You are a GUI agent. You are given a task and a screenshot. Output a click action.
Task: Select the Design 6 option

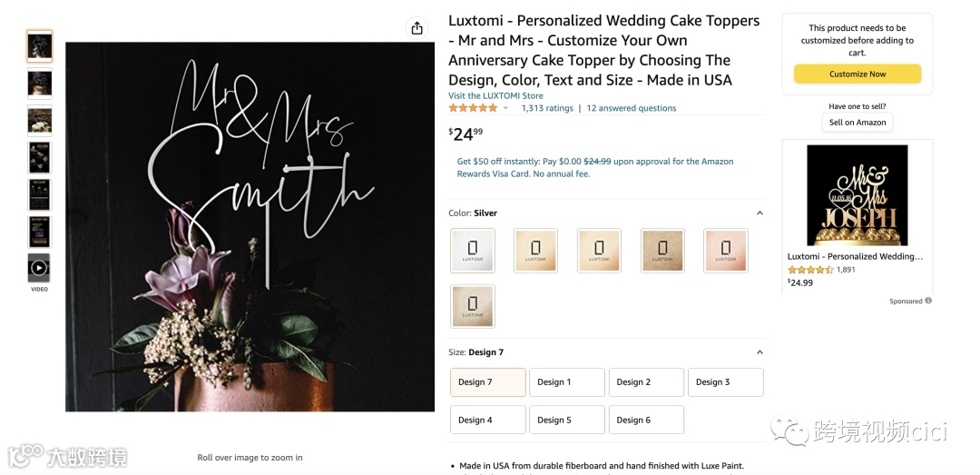(x=645, y=420)
